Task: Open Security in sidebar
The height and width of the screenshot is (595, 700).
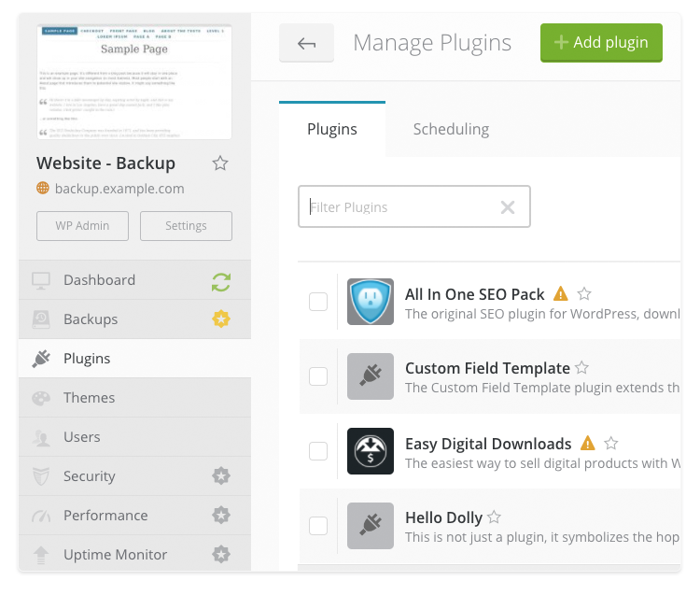Action: (x=134, y=476)
